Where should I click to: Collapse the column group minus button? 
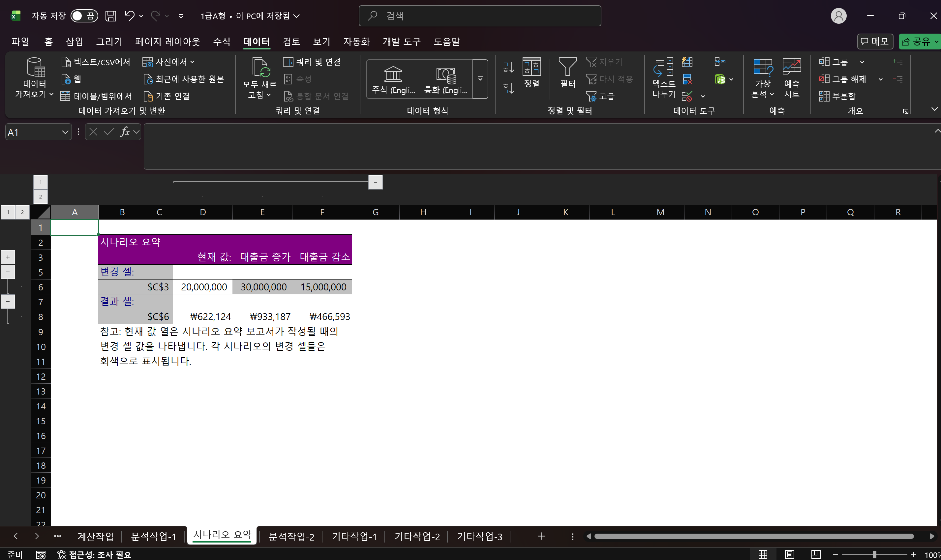point(375,182)
